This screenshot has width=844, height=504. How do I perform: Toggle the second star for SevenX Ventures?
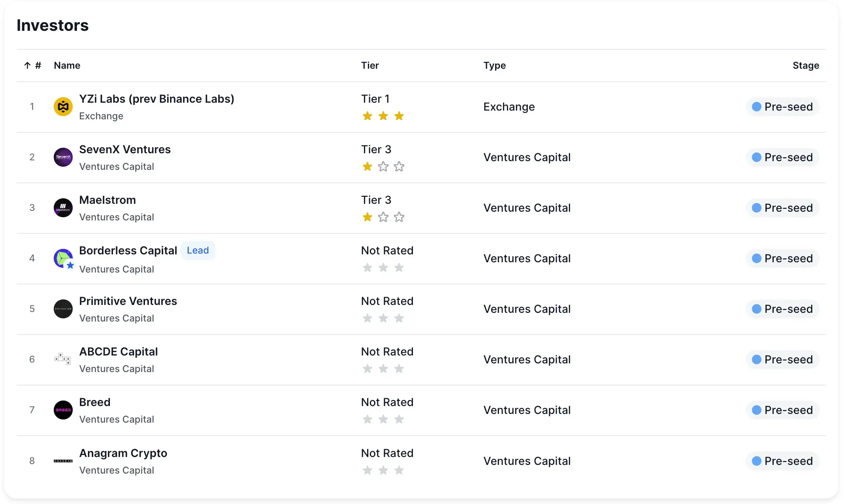[x=383, y=167]
